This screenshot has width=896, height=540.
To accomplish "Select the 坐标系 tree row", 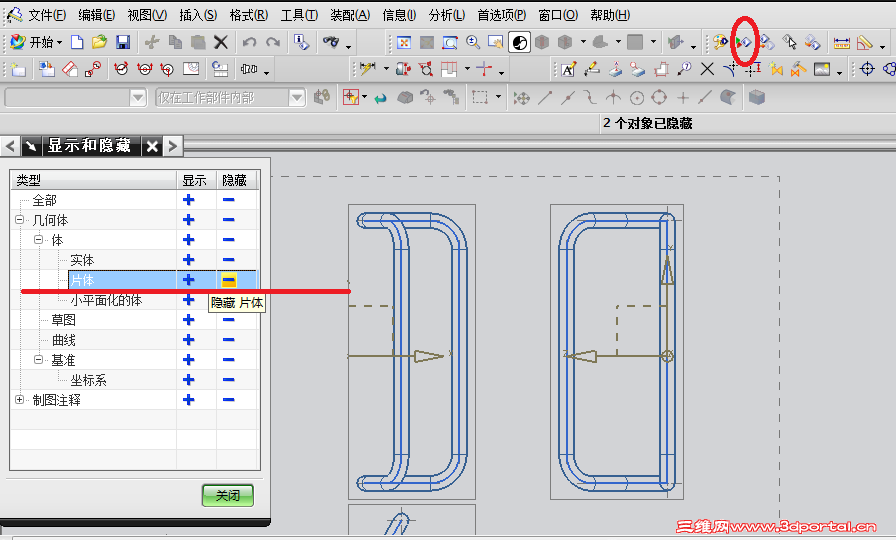I will tap(89, 380).
